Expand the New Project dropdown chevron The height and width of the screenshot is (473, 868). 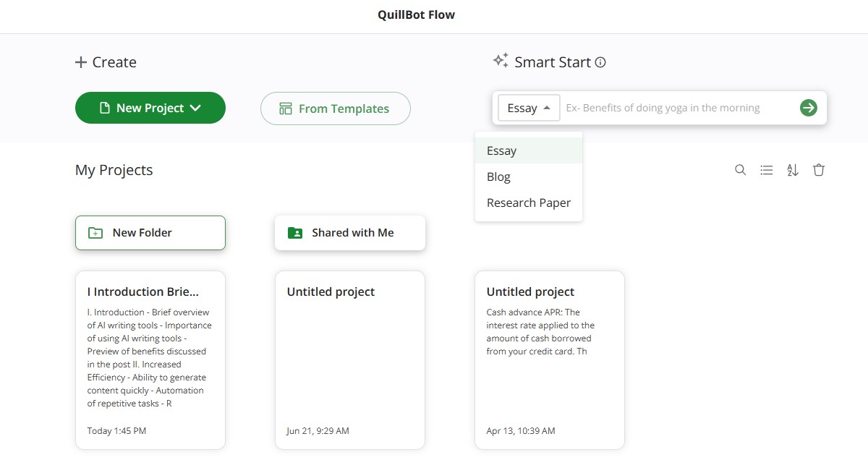pos(195,108)
